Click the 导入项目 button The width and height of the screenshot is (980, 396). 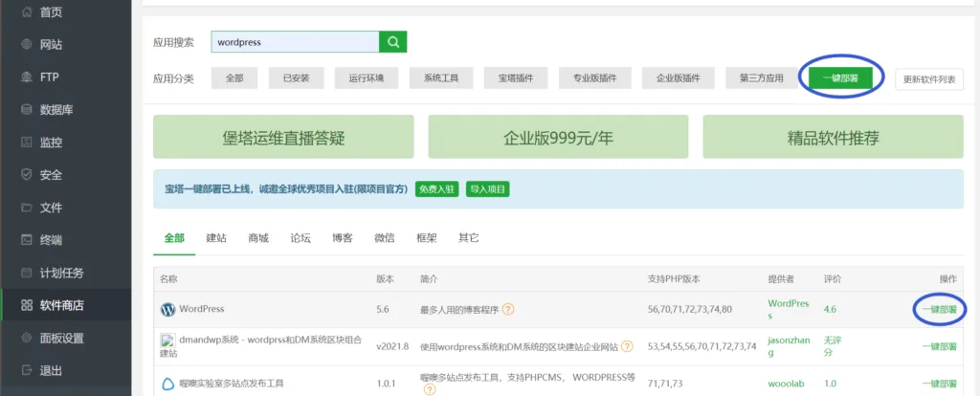[487, 189]
